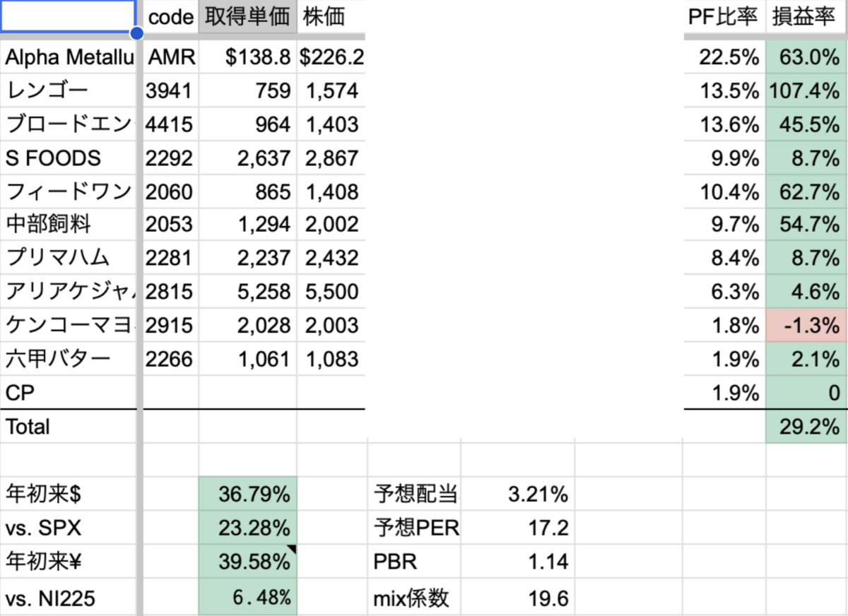This screenshot has height=616, width=848.
Task: Click the blue selection handle dot
Action: 136,33
